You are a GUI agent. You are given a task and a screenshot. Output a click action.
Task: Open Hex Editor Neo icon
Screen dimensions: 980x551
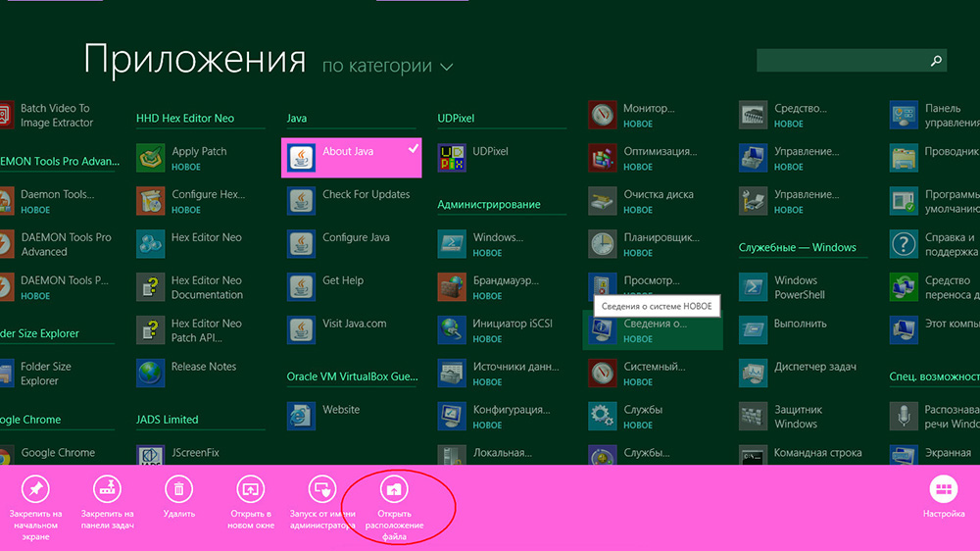[x=151, y=244]
